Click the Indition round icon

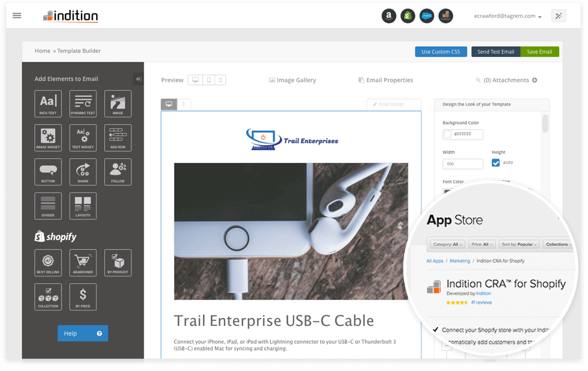(445, 16)
